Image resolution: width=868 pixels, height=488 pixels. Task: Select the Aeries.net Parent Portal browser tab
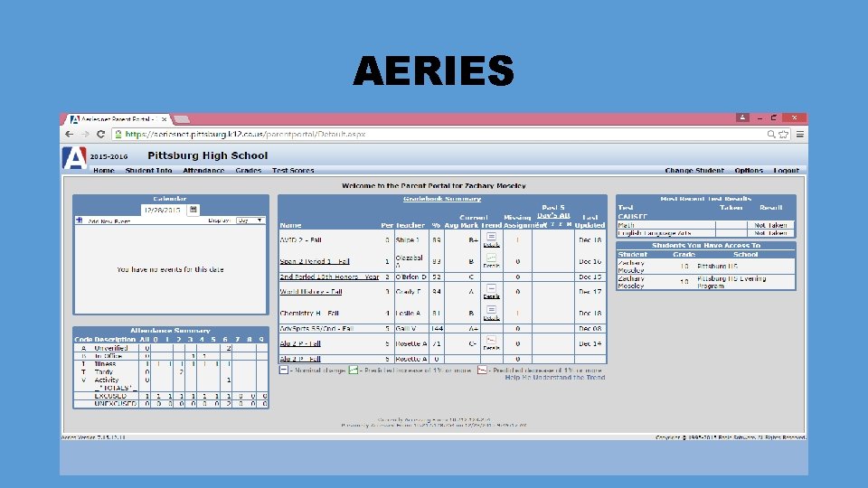[118, 119]
